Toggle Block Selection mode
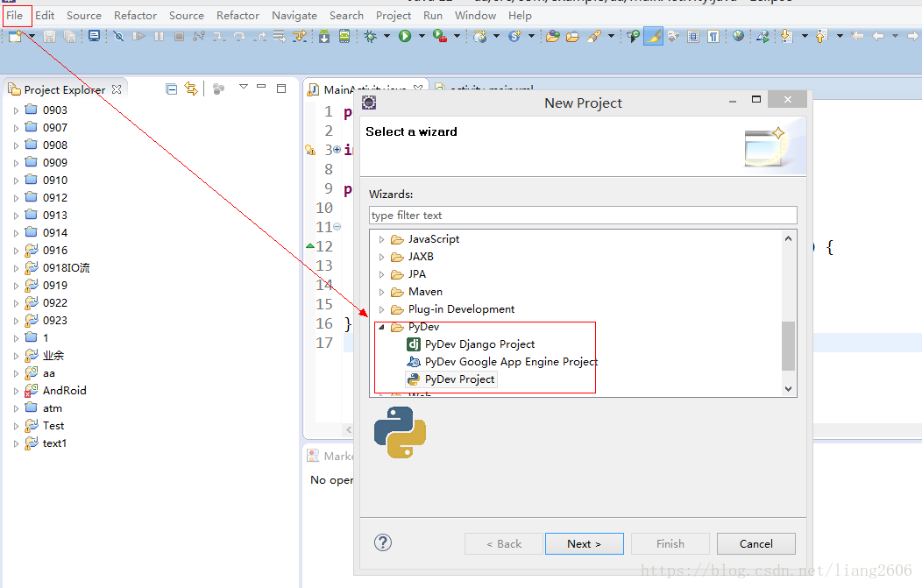The image size is (922, 588). tap(693, 37)
